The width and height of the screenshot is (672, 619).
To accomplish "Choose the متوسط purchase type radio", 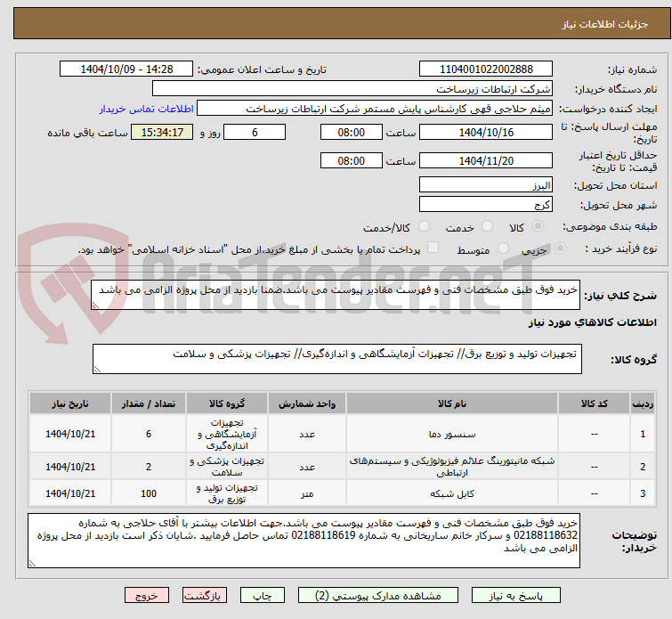I will 503,248.
